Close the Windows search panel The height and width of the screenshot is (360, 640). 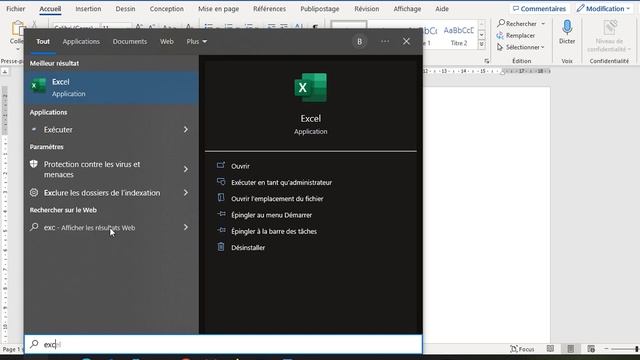(406, 41)
